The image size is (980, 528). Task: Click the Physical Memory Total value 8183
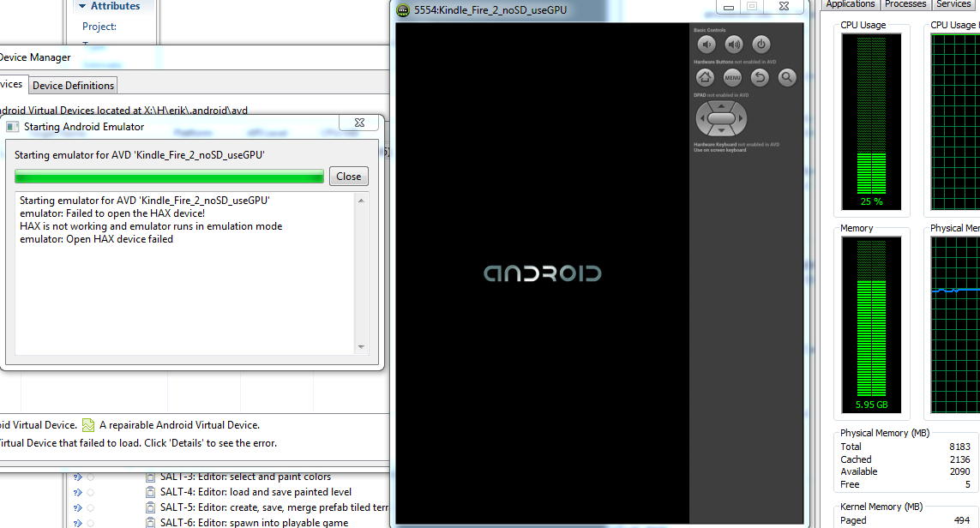959,447
